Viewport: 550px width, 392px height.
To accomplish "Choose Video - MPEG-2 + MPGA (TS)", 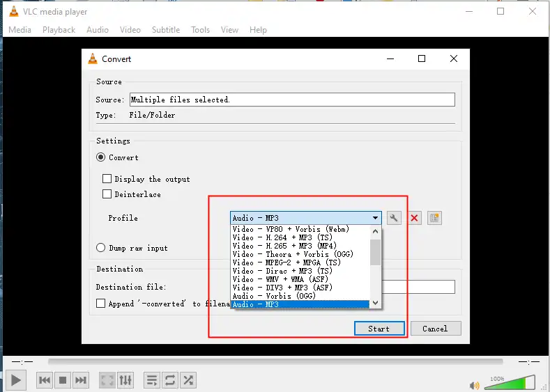I will [300, 262].
